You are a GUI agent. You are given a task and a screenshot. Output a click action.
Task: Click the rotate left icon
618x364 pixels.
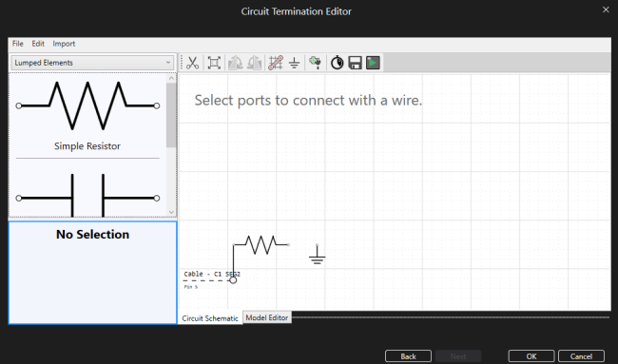coord(254,63)
